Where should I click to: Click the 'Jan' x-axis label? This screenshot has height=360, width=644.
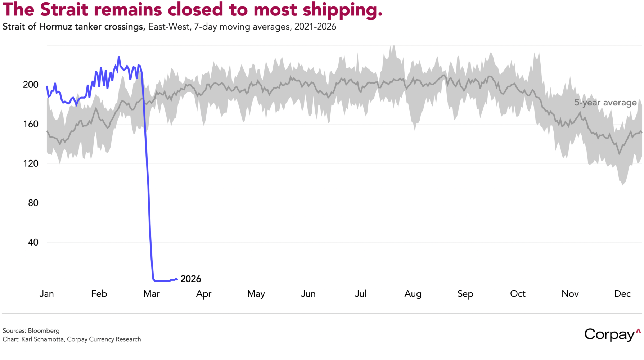click(x=47, y=294)
